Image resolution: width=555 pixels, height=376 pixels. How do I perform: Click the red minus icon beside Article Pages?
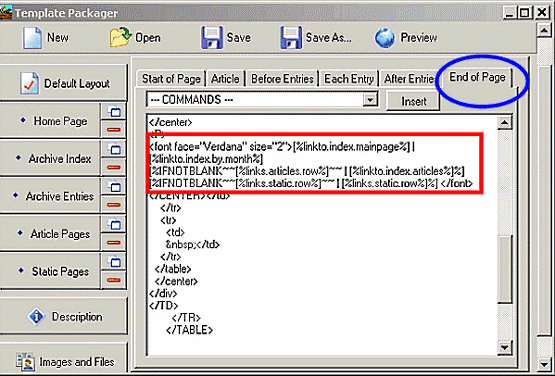click(x=114, y=243)
